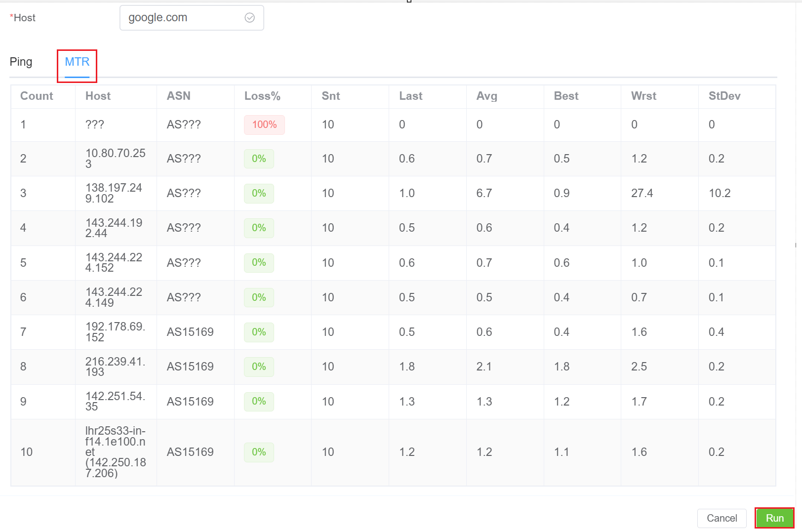Screen dimensions: 802x532
Task: Click host 216.239.41.193 in row 8
Action: (115, 367)
